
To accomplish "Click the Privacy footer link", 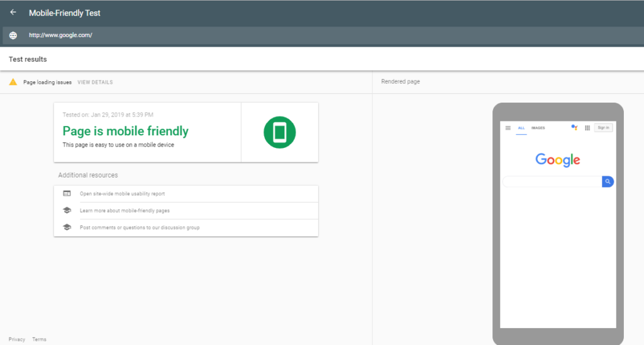I will (17, 339).
